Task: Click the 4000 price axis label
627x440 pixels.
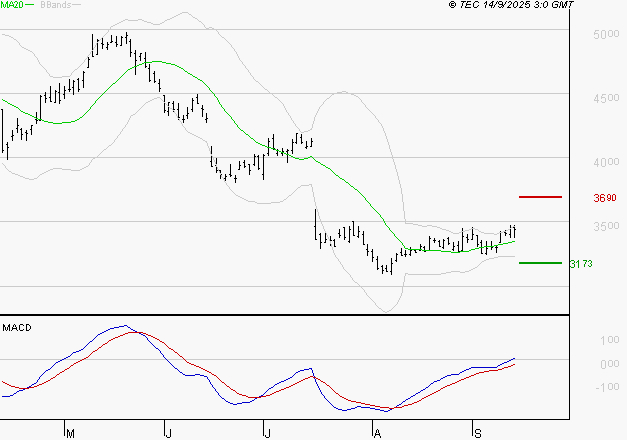Action: click(606, 162)
